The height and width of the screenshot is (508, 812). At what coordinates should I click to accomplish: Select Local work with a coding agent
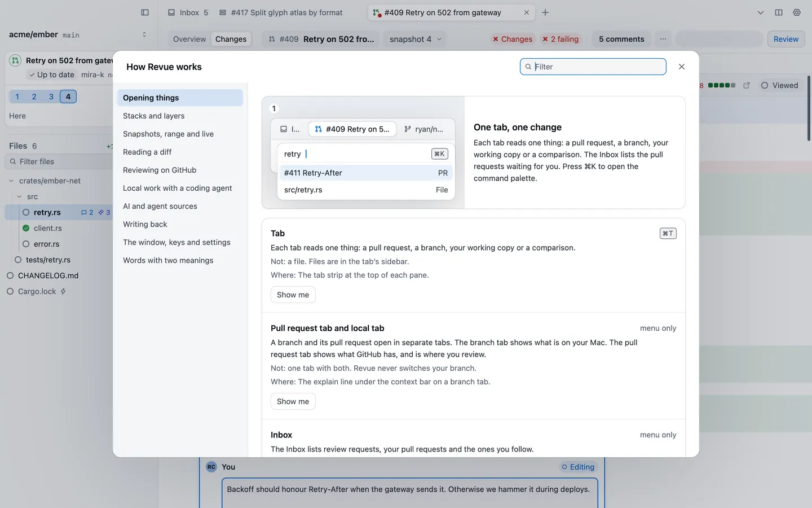[x=180, y=188]
